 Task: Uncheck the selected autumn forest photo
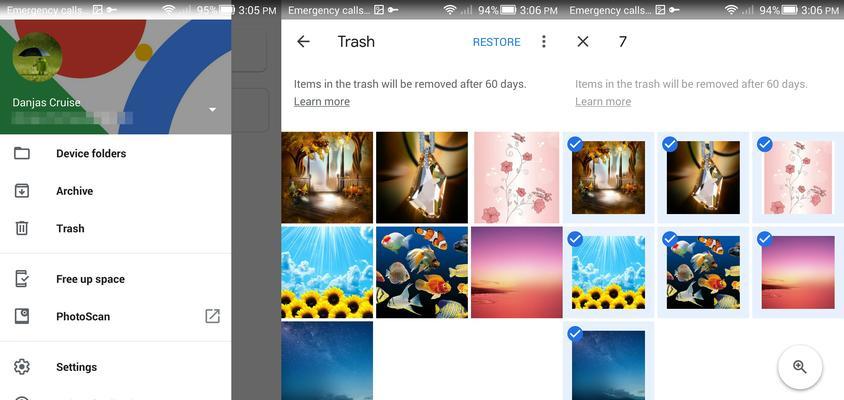click(x=575, y=144)
